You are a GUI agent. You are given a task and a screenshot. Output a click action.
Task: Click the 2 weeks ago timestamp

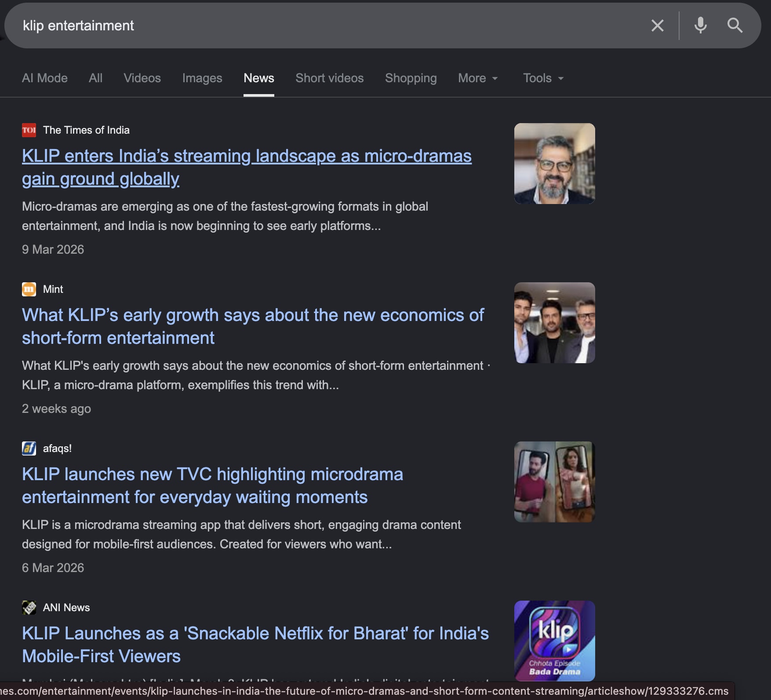coord(56,409)
